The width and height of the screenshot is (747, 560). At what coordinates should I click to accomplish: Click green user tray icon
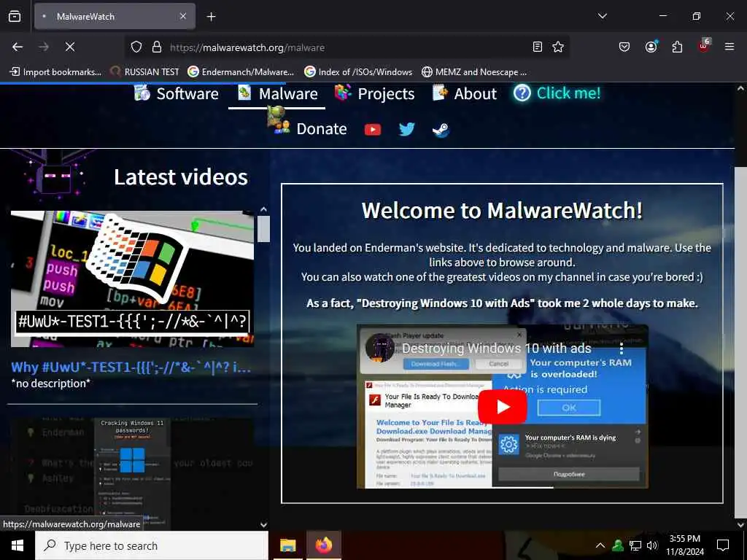click(618, 545)
